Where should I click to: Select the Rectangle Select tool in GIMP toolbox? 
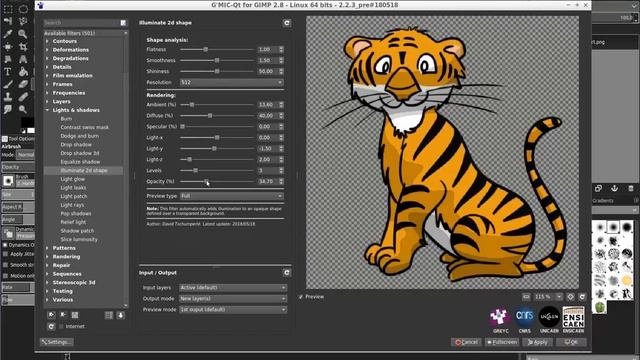pos(8,9)
